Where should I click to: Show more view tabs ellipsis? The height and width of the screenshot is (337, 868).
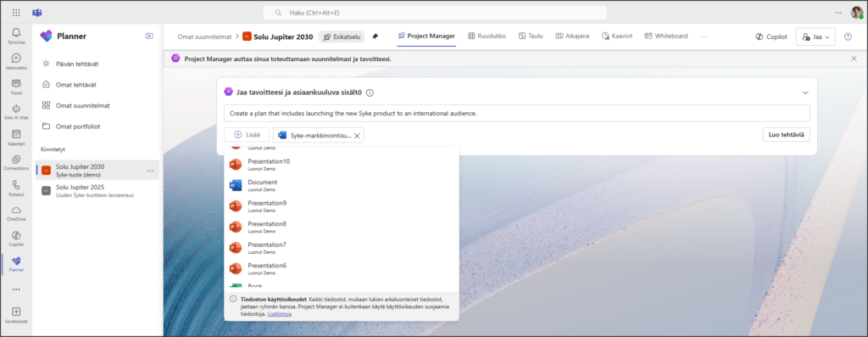coord(704,37)
